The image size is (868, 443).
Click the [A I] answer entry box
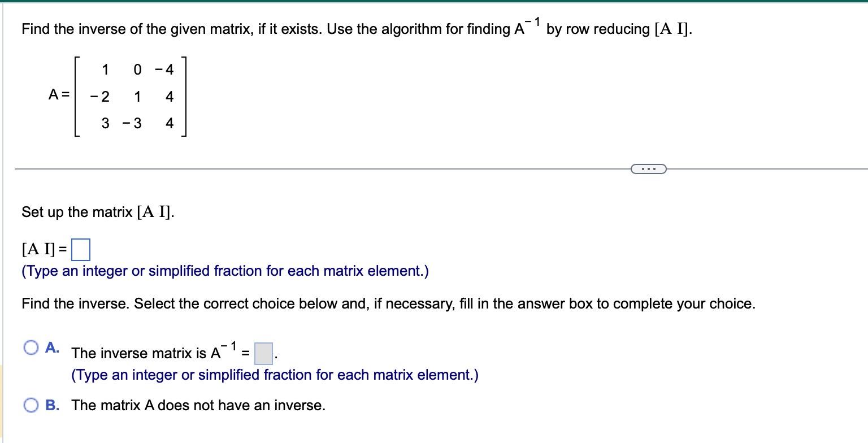coord(81,249)
